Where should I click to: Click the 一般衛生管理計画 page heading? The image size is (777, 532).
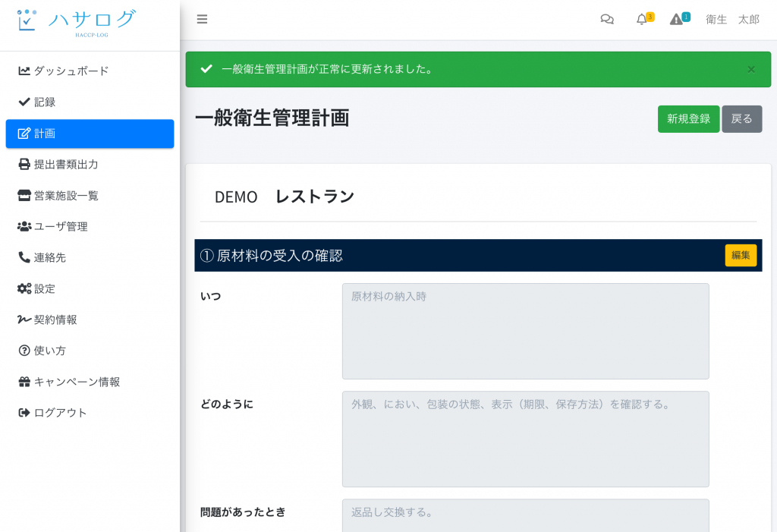[x=272, y=118]
